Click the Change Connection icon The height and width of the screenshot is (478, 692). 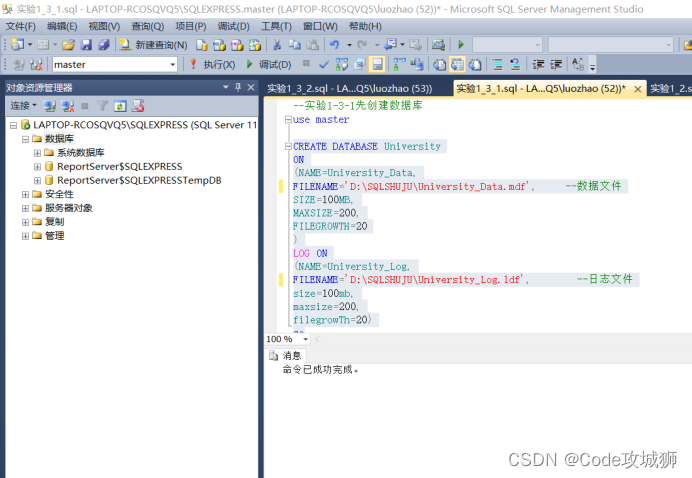(x=36, y=65)
